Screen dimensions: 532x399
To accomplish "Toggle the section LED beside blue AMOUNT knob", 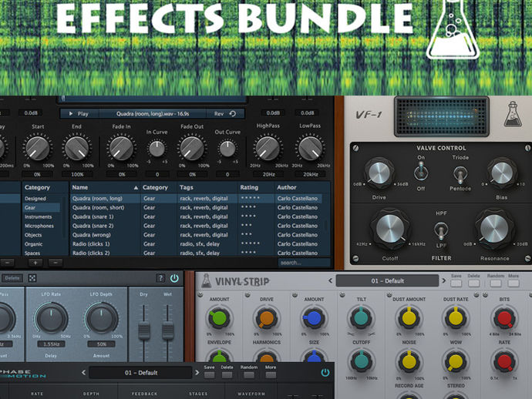I will click(x=295, y=295).
